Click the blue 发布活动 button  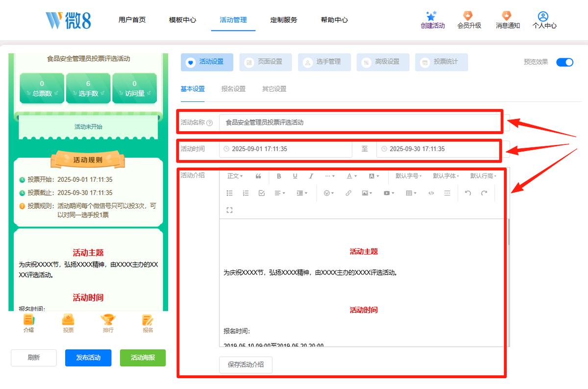coord(88,358)
